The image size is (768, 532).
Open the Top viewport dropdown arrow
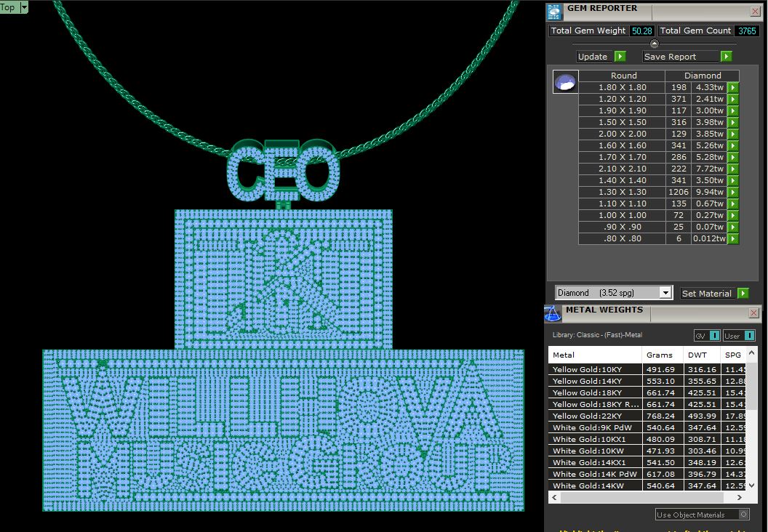click(x=23, y=7)
